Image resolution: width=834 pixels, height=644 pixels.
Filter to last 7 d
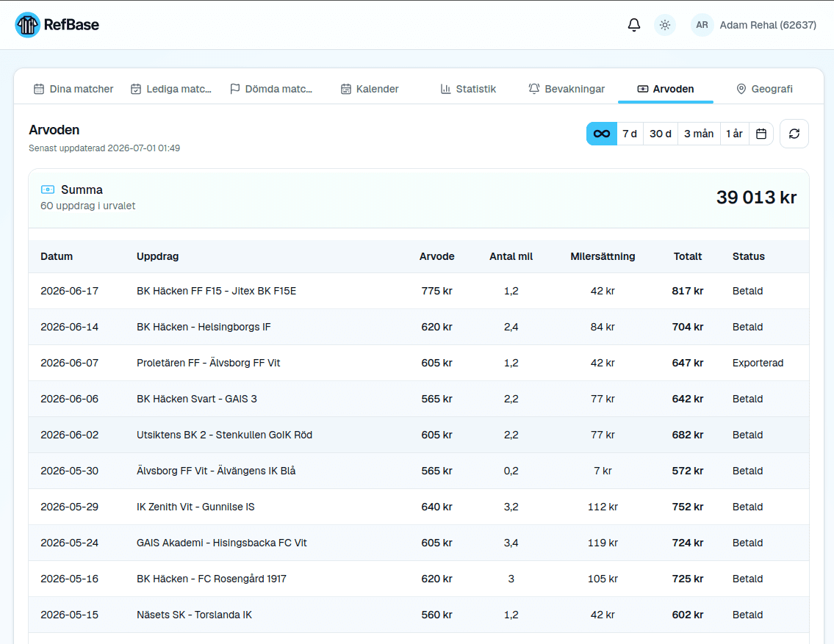[x=630, y=134]
